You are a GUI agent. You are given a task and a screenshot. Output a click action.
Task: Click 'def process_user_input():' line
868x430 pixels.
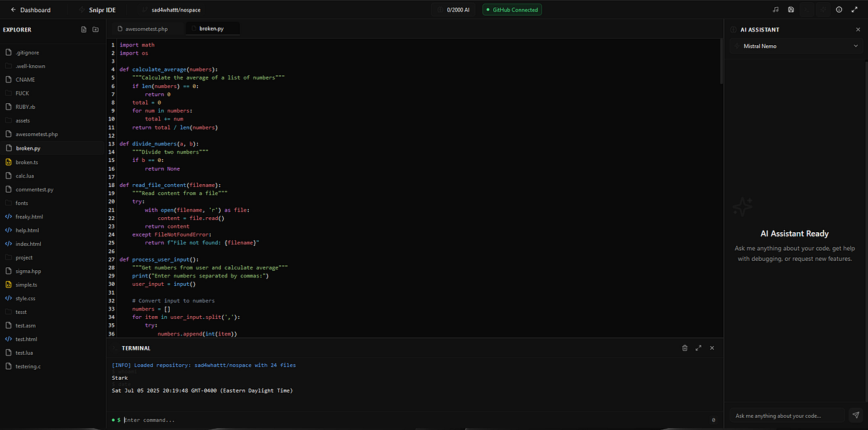point(159,259)
